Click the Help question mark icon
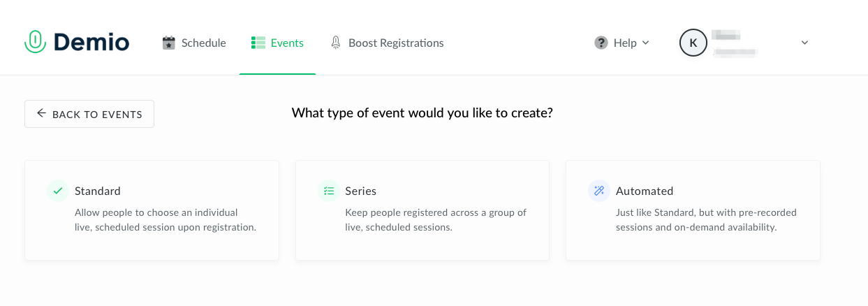Image resolution: width=868 pixels, height=306 pixels. [601, 43]
